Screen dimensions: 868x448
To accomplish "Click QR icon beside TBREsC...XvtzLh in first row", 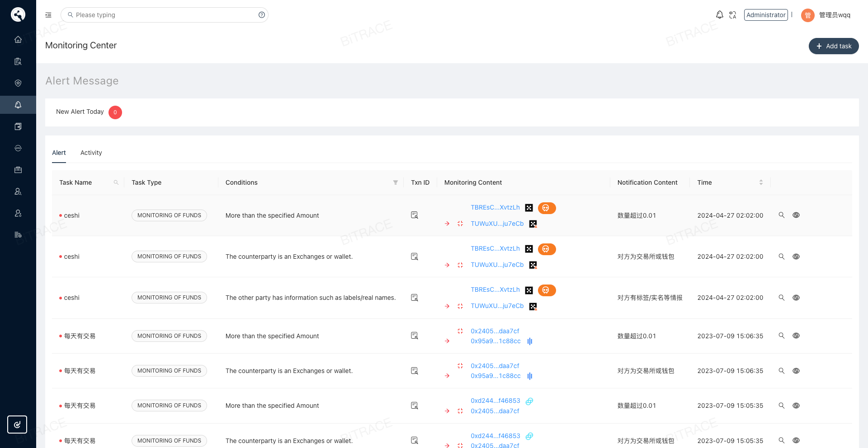I will coord(529,208).
